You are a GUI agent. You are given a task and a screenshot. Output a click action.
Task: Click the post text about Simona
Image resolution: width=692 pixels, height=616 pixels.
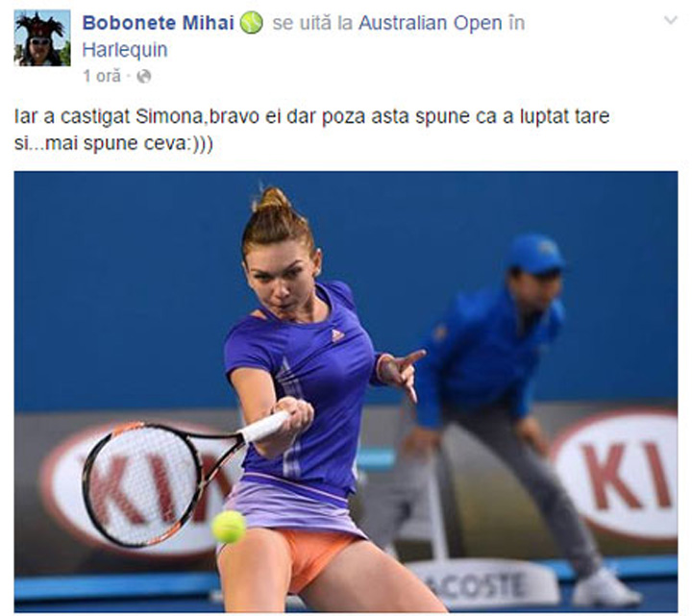point(311,130)
